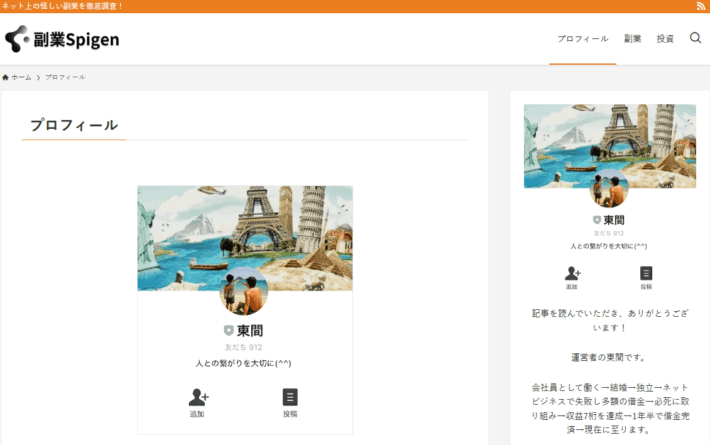Viewport: 710px width, 445px height.
Task: Click the 投稿 label in main profile card
Action: (290, 414)
